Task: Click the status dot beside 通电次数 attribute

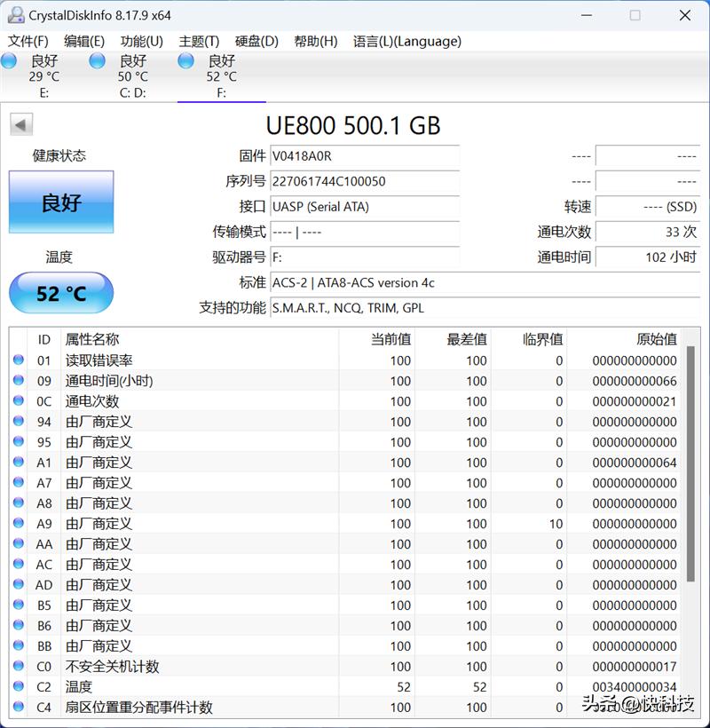Action: (18, 400)
